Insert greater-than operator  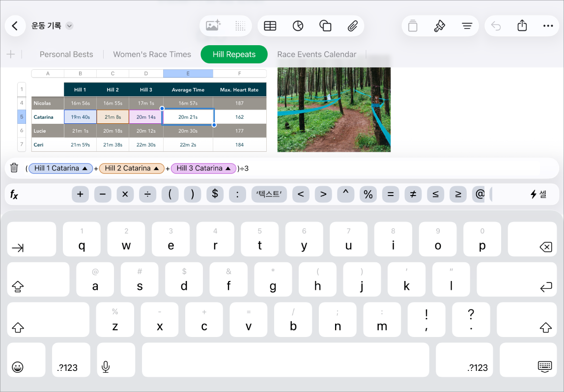323,194
